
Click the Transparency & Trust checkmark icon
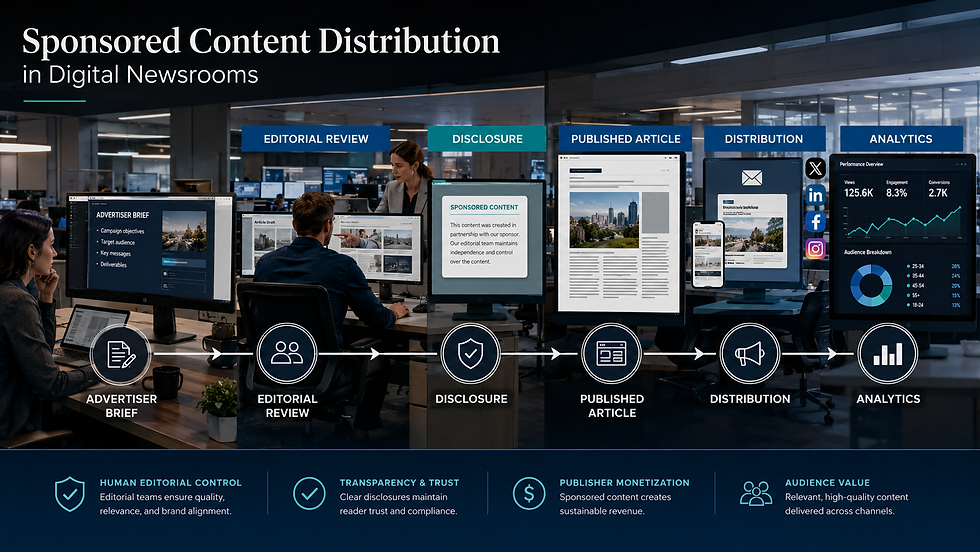[x=309, y=493]
